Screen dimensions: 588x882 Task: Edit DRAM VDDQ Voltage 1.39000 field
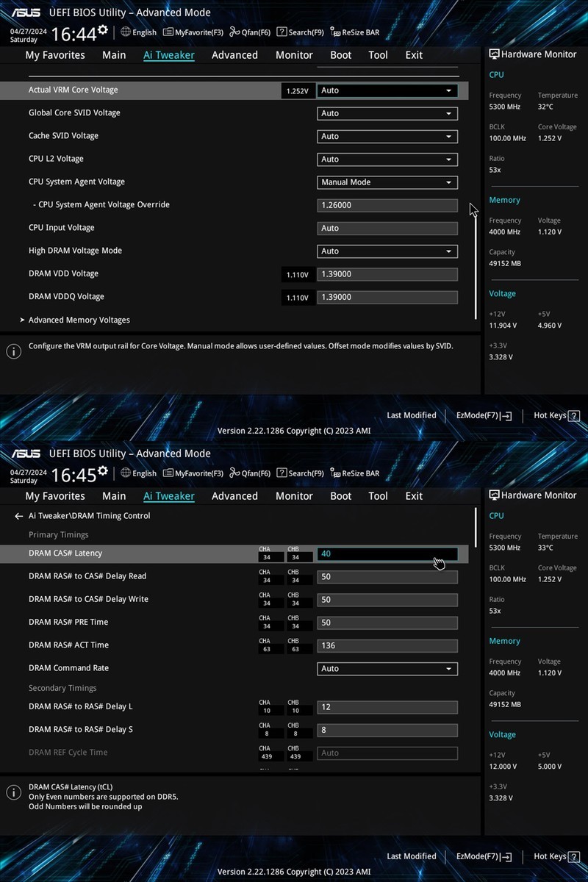pos(387,297)
